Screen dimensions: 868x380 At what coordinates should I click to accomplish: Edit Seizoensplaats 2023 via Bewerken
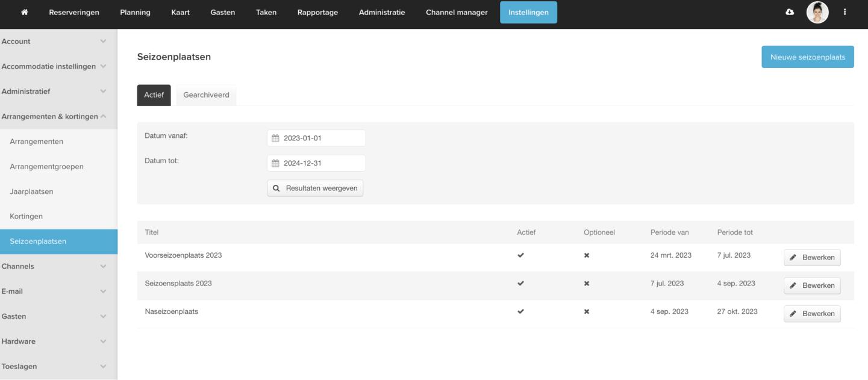[812, 285]
